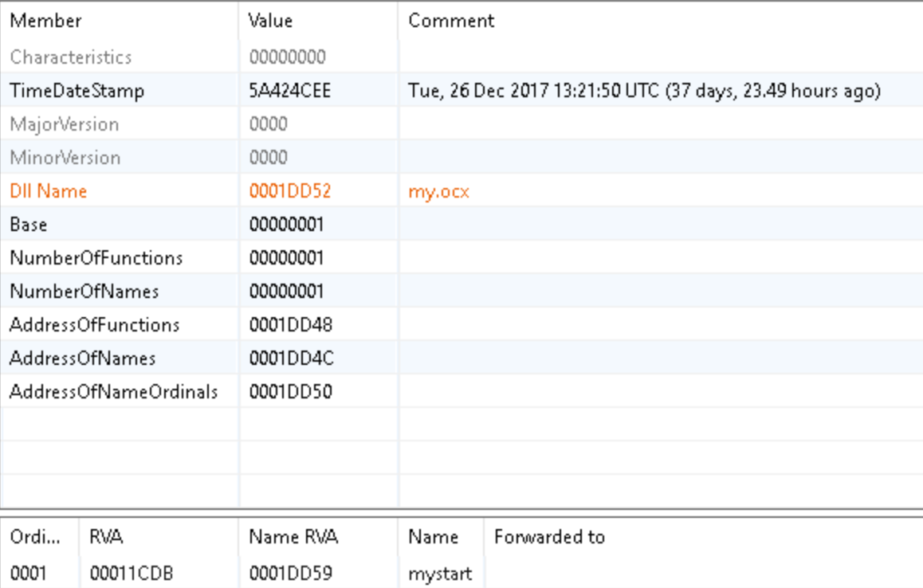This screenshot has width=923, height=588.
Task: Click the AddressOfFunctions value 0001DD48
Action: tap(290, 325)
